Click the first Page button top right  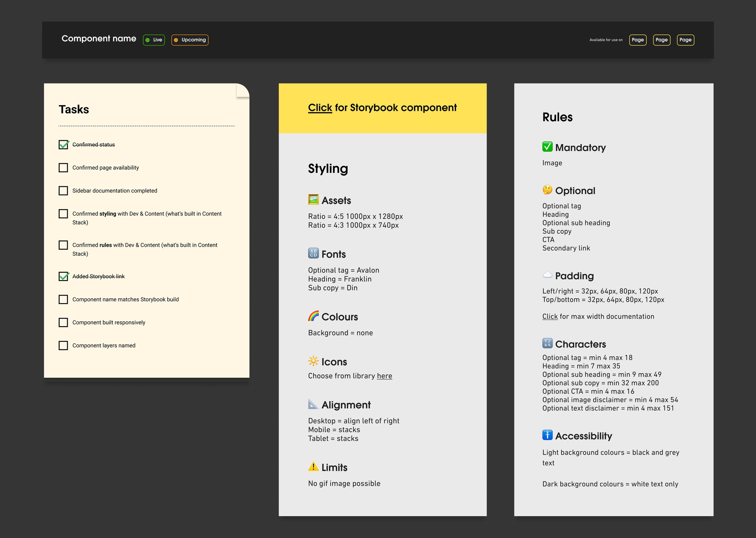(x=637, y=40)
